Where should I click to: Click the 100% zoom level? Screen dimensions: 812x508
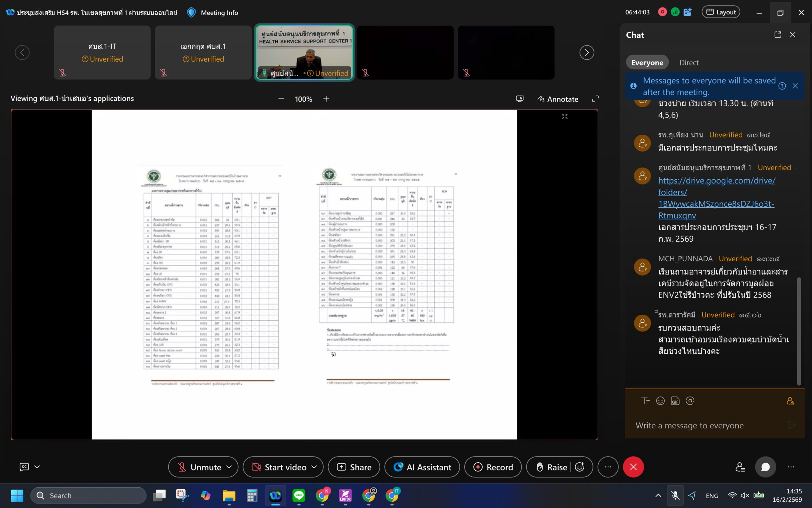303,99
